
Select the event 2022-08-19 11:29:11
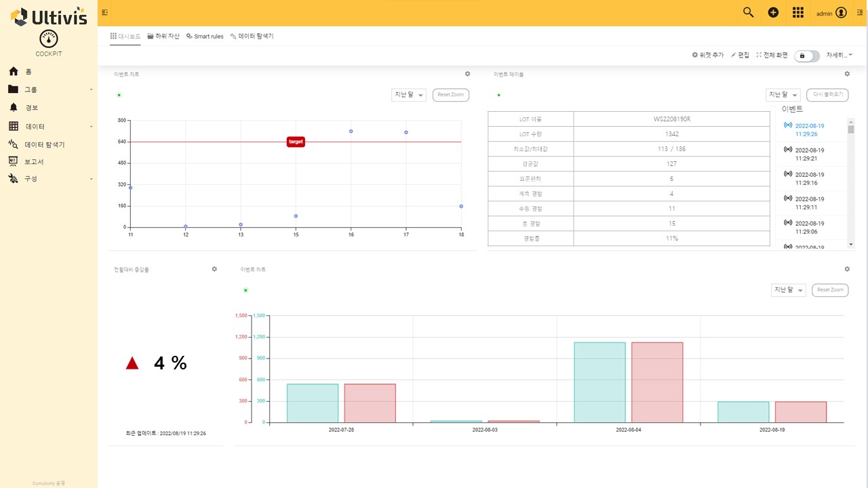coord(810,203)
